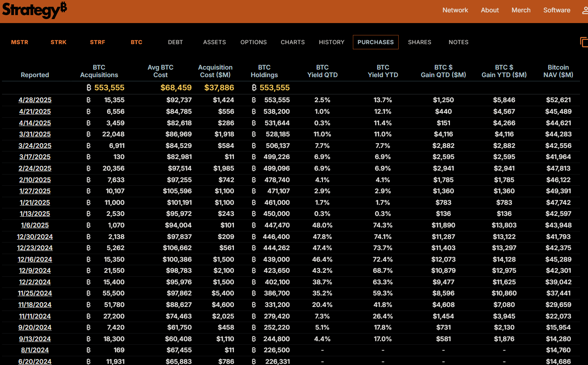Toggle sort on the Avg BTC Cost column

160,71
